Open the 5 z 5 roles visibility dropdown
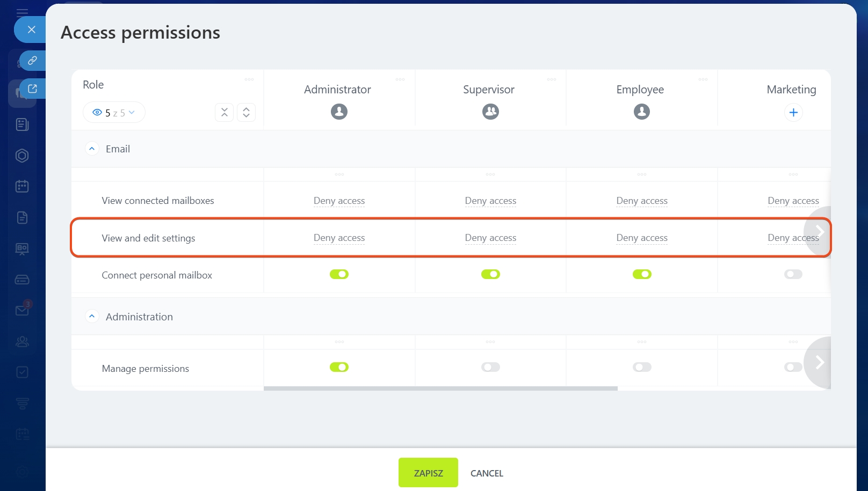 pos(114,113)
